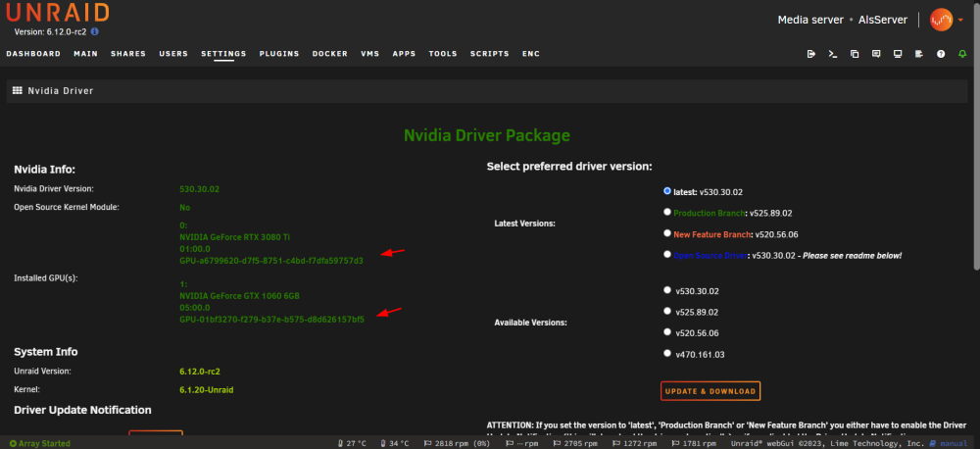Click the thermometer icon showing 27 °C
The image size is (980, 449).
[341, 443]
